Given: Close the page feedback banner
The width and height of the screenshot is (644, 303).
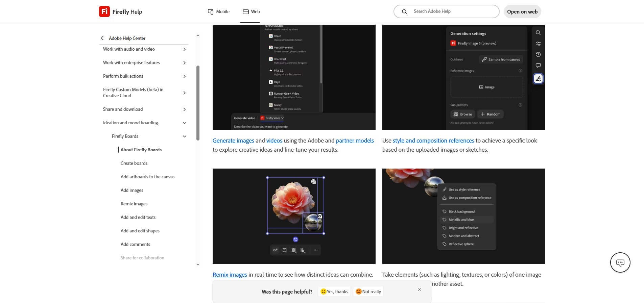Looking at the screenshot, I should [420, 289].
